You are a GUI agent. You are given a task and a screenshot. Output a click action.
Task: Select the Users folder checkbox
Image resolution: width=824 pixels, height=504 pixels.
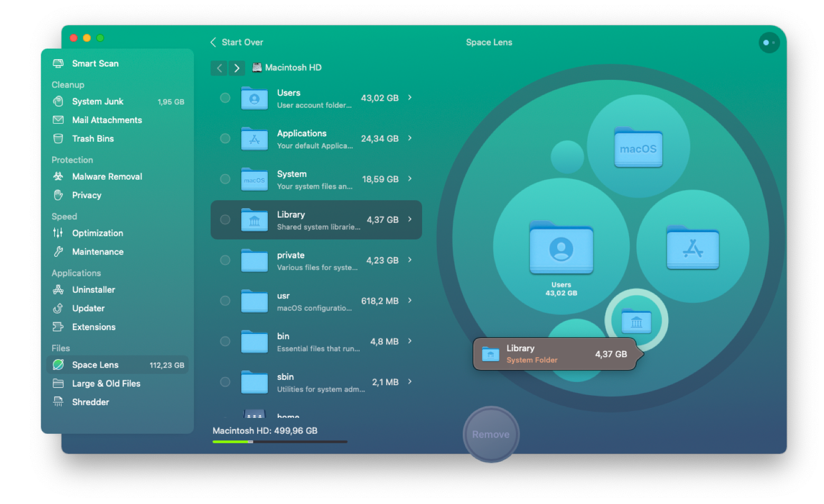225,98
